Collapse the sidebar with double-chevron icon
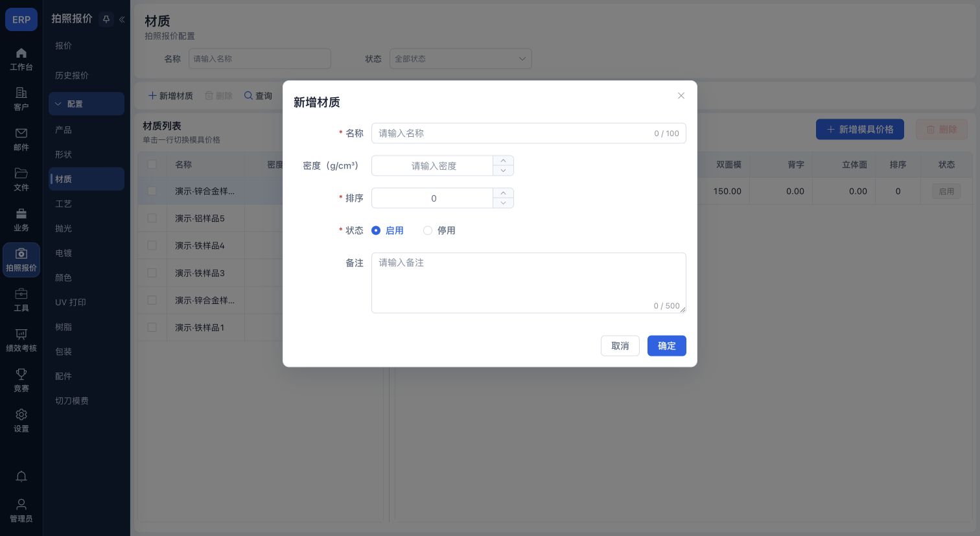 (x=121, y=19)
